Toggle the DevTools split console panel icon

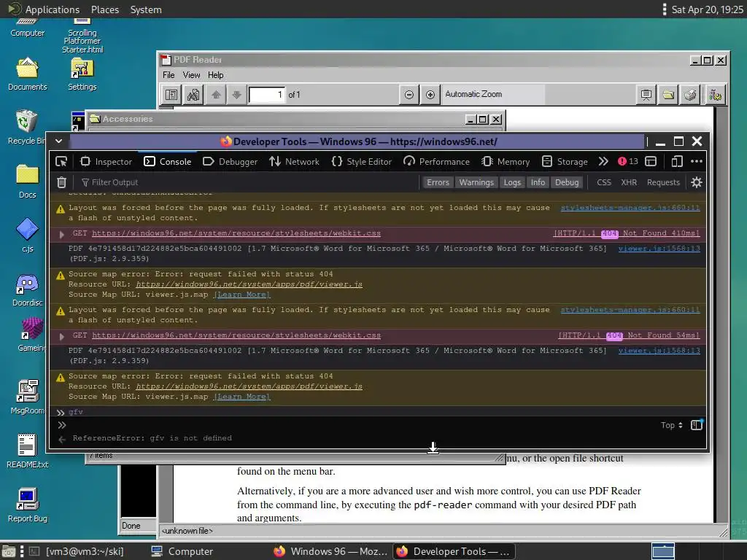click(651, 161)
